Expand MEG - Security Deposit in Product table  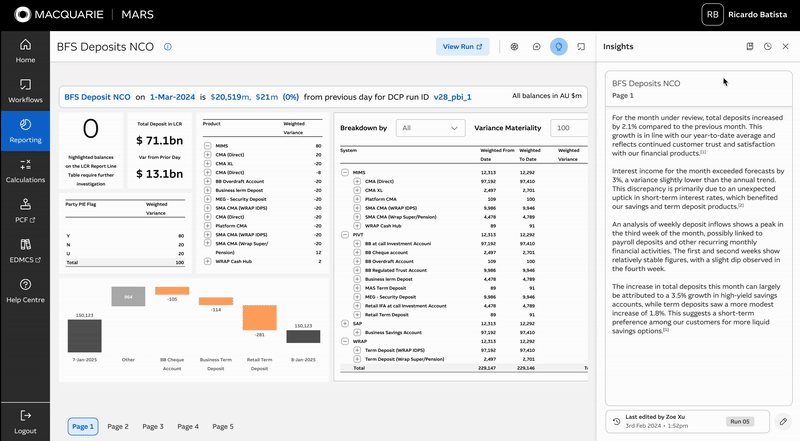point(208,199)
